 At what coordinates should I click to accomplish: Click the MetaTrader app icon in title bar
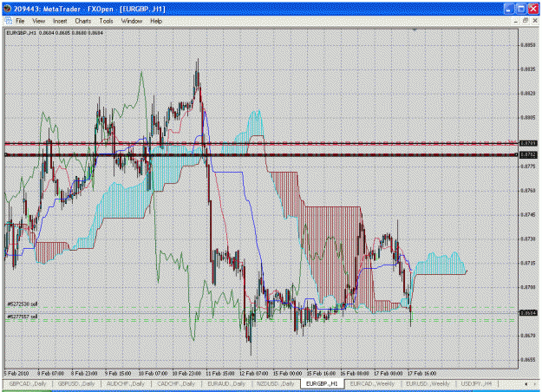point(7,9)
